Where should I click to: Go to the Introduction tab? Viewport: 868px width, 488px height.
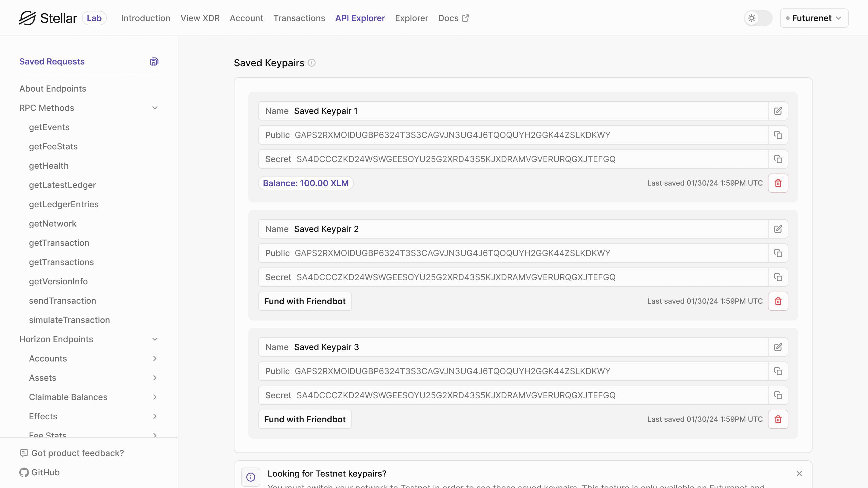[x=146, y=18]
